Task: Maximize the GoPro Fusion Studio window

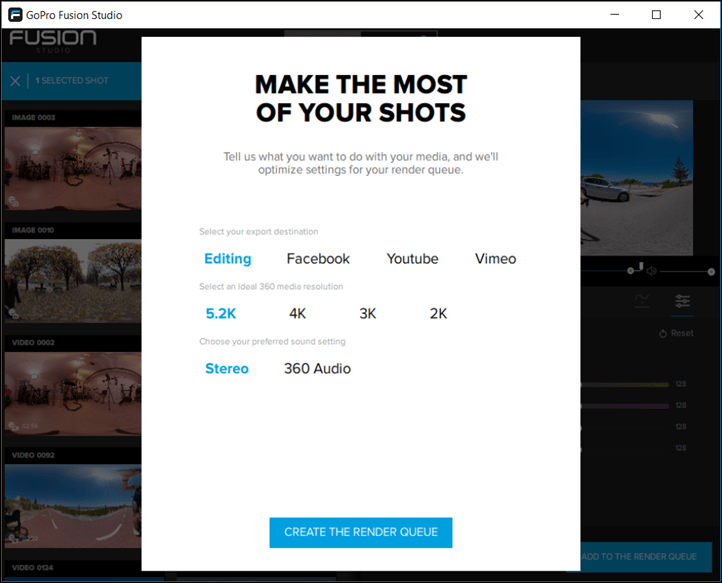Action: click(657, 15)
